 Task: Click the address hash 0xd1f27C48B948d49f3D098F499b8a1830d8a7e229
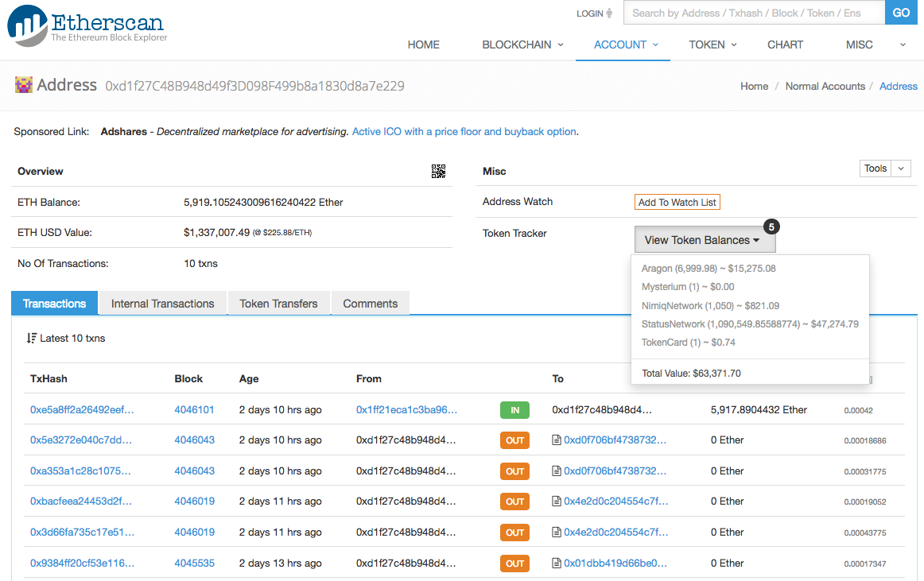point(254,86)
